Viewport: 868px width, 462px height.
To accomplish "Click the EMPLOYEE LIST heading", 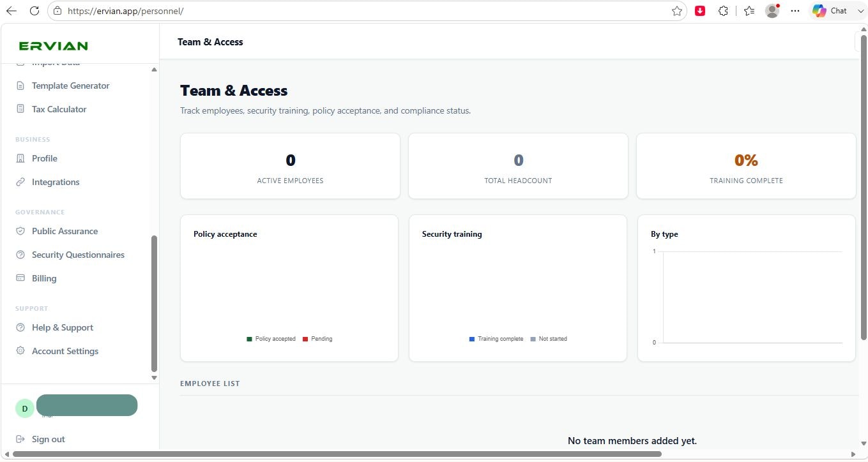I will point(210,384).
